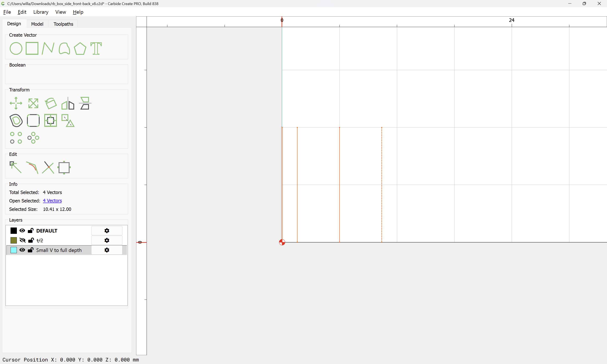This screenshot has width=607, height=364.
Task: Select the Text creation tool
Action: coord(96,48)
